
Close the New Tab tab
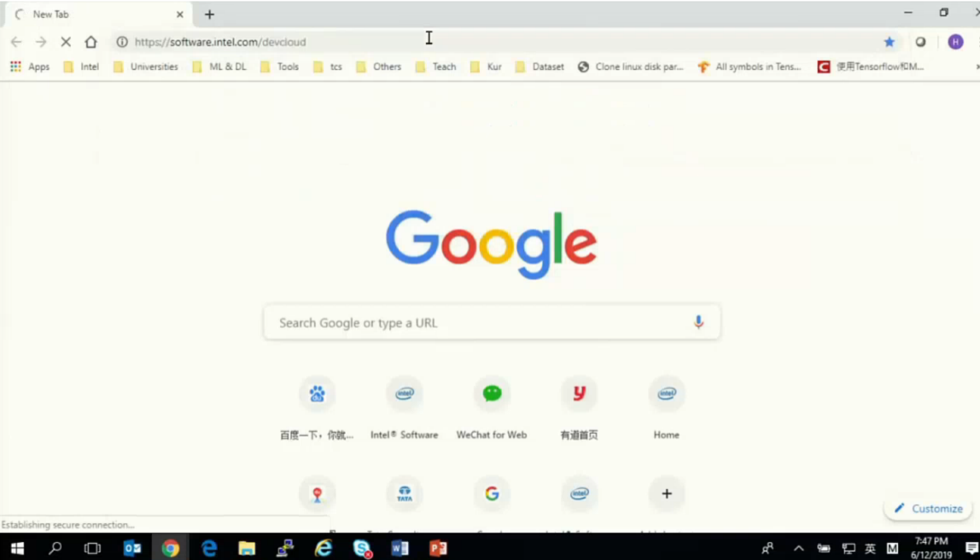(180, 15)
